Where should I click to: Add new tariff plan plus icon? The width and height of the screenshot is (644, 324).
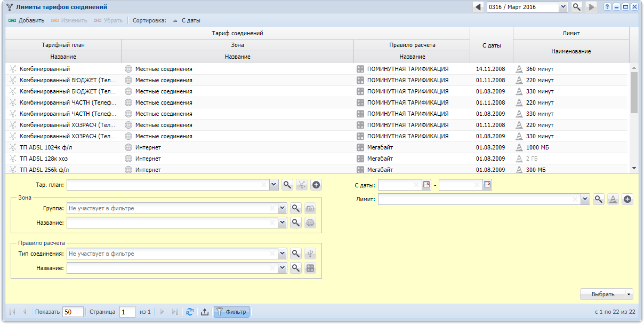tap(316, 185)
